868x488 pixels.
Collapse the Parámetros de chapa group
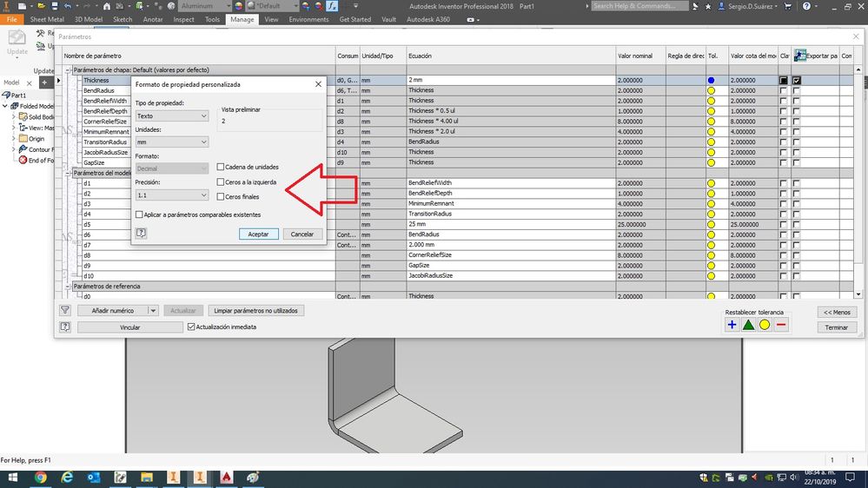pos(68,70)
